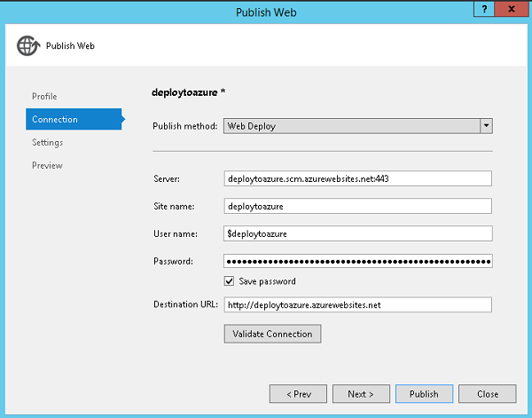532x418 pixels.
Task: Go to the Preview tab
Action: (x=47, y=165)
